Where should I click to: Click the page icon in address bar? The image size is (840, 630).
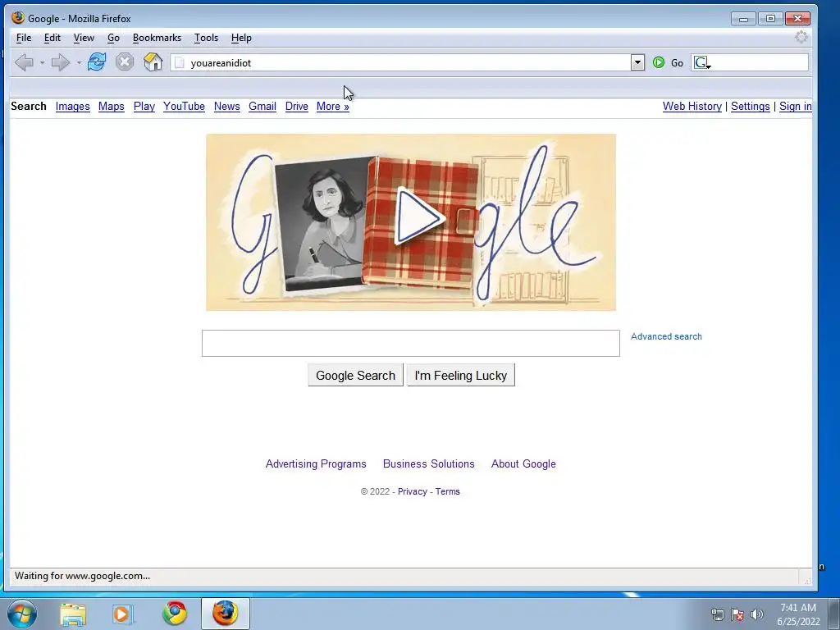[x=180, y=63]
